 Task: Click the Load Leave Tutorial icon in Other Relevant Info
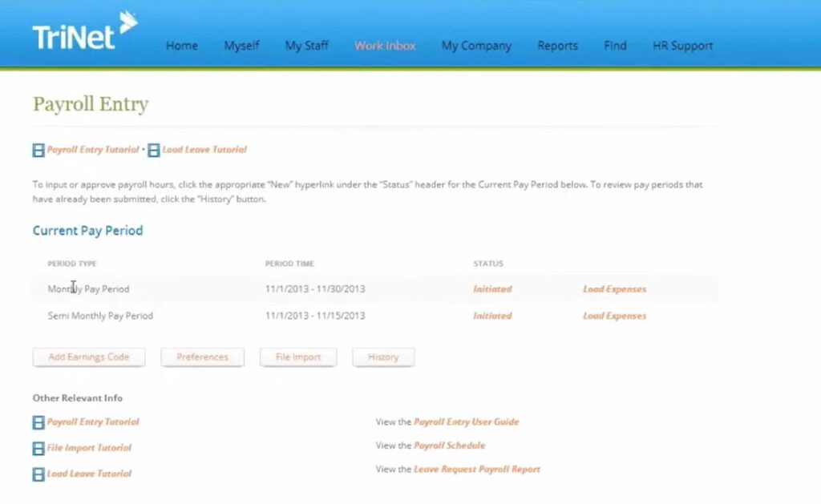[38, 474]
